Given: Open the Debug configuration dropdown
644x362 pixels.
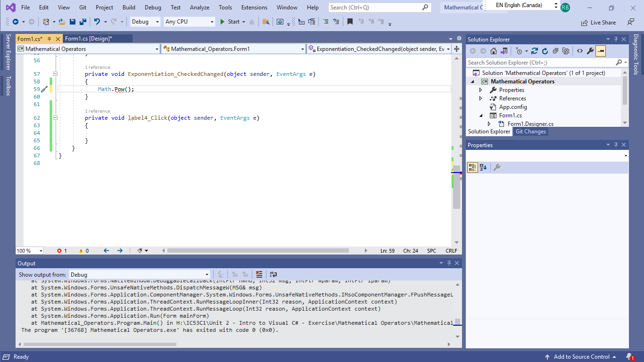Looking at the screenshot, I should (146, 22).
